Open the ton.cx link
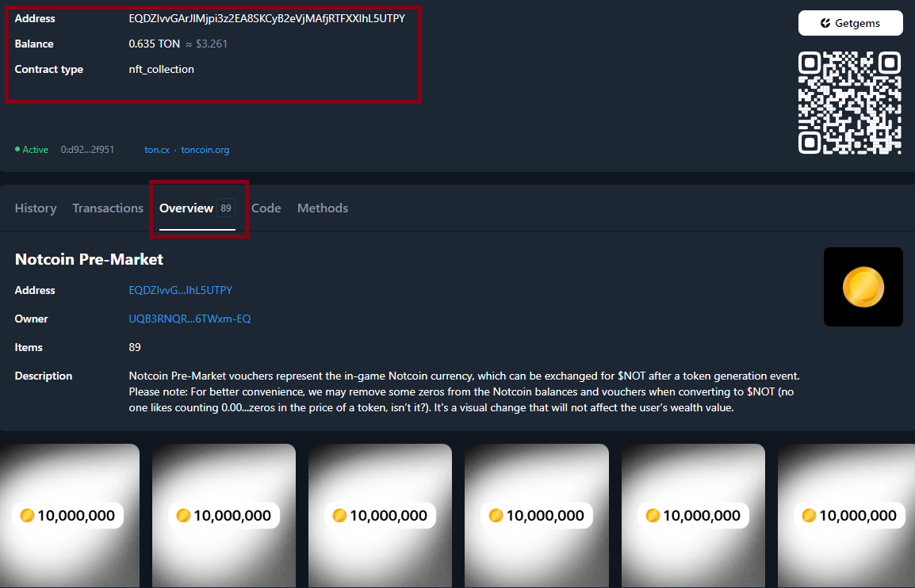Image resolution: width=915 pixels, height=588 pixels. click(157, 150)
